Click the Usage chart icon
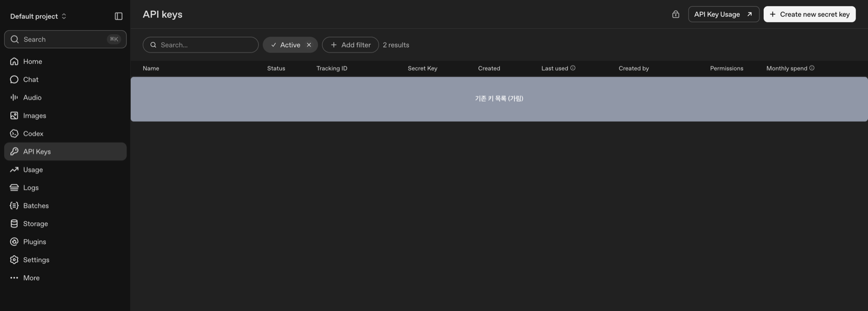Image resolution: width=868 pixels, height=311 pixels. (x=14, y=170)
